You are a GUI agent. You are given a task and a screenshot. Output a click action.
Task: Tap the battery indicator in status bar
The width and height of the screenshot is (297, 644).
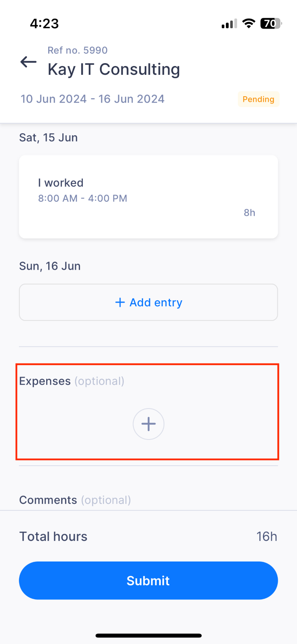point(271,24)
